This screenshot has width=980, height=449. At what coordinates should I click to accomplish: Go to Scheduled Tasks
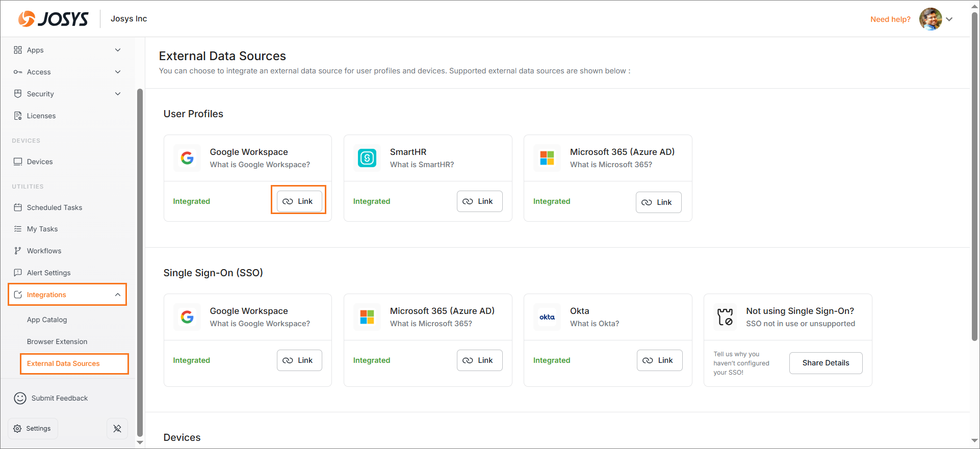point(54,207)
